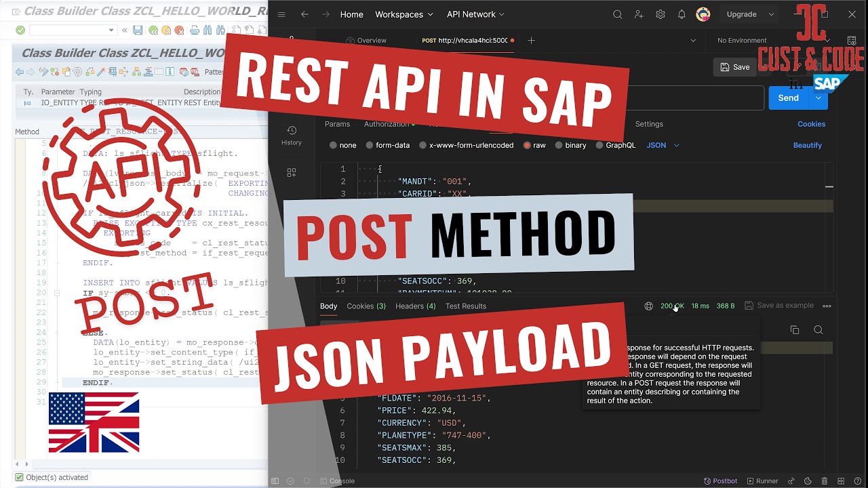Open the Postman trash icon
The image size is (868, 488).
(825, 481)
